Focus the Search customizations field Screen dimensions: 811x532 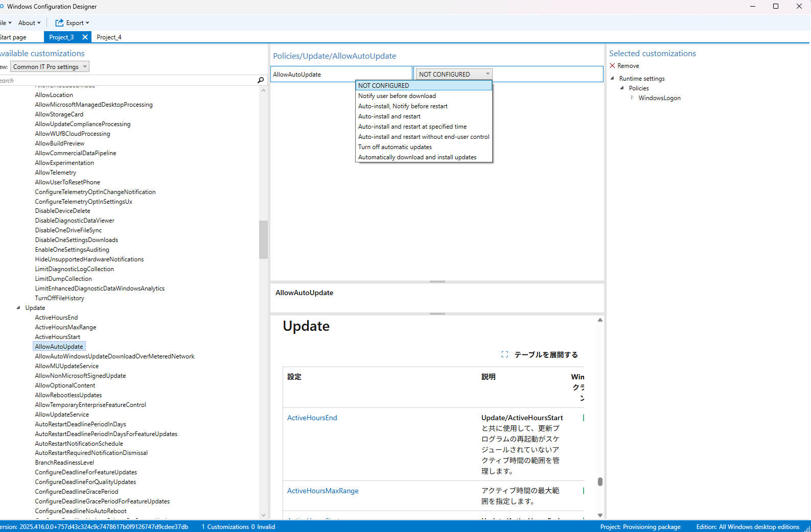[x=128, y=80]
